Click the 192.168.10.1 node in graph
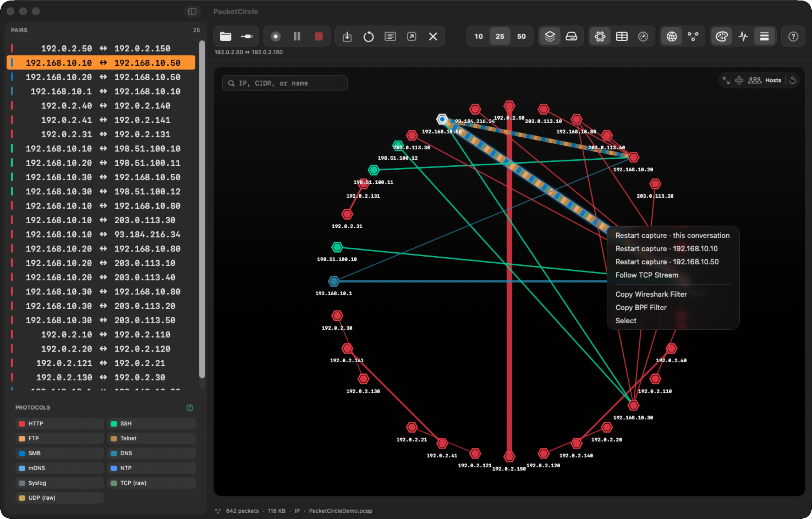The image size is (812, 519). [x=333, y=281]
